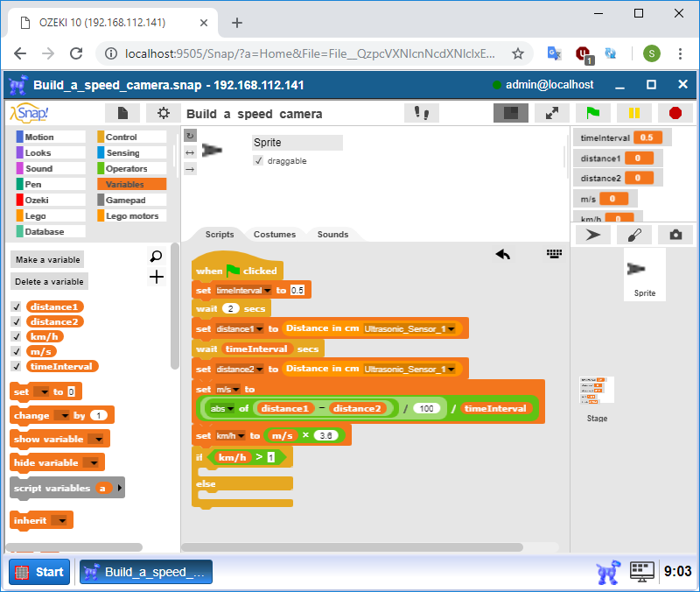Click the star bookmark icon in browser
The height and width of the screenshot is (592, 700).
pyautogui.click(x=517, y=53)
